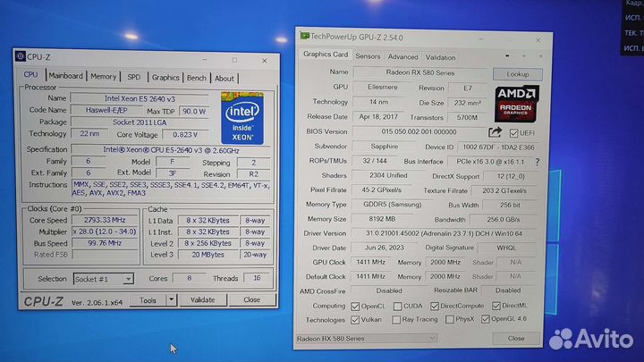Click the Core Speed value 2793.33 MHz
Image resolution: width=644 pixels, height=362 pixels.
pyautogui.click(x=105, y=220)
